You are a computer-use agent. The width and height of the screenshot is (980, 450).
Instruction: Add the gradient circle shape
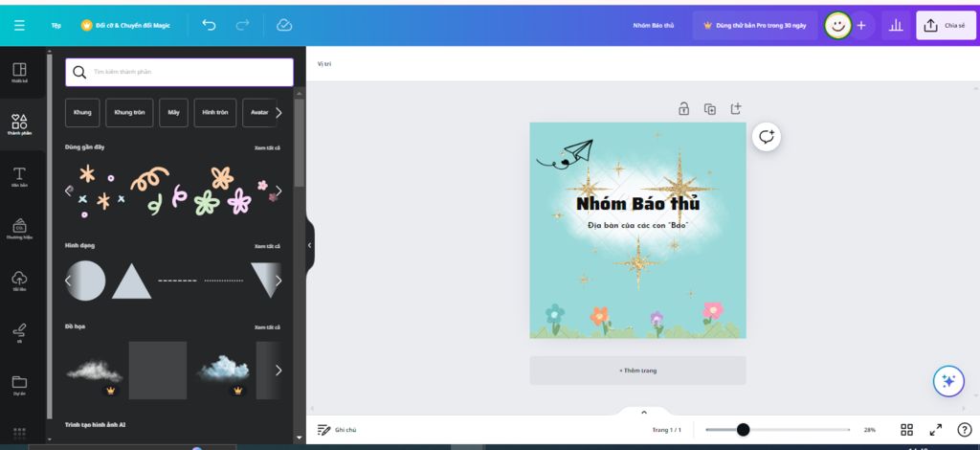(x=85, y=281)
